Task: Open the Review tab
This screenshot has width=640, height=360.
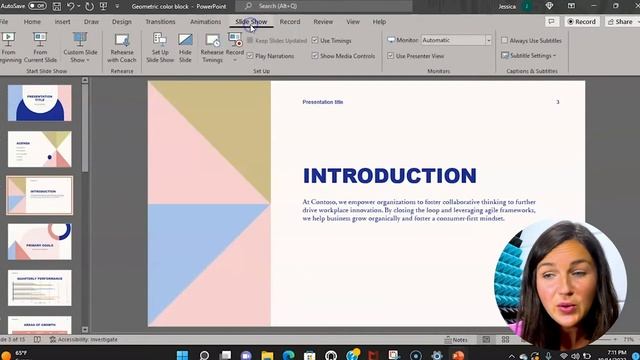Action: click(x=323, y=22)
